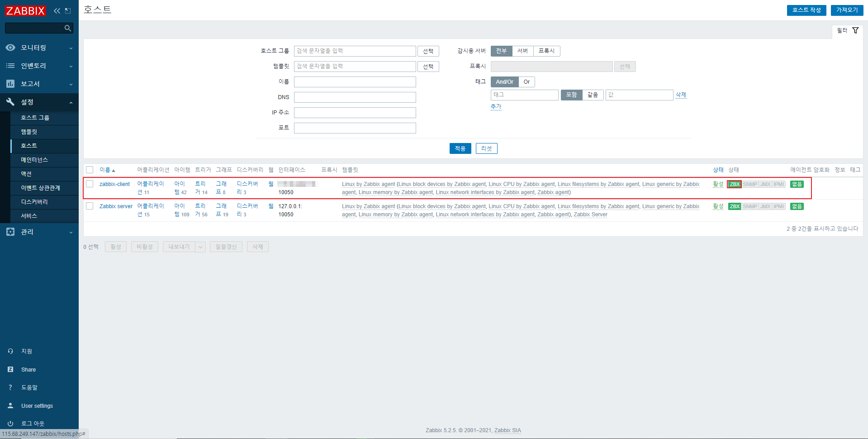The height and width of the screenshot is (439, 868).
Task: Click 없음 encryption badge for Zabbix server
Action: click(797, 206)
